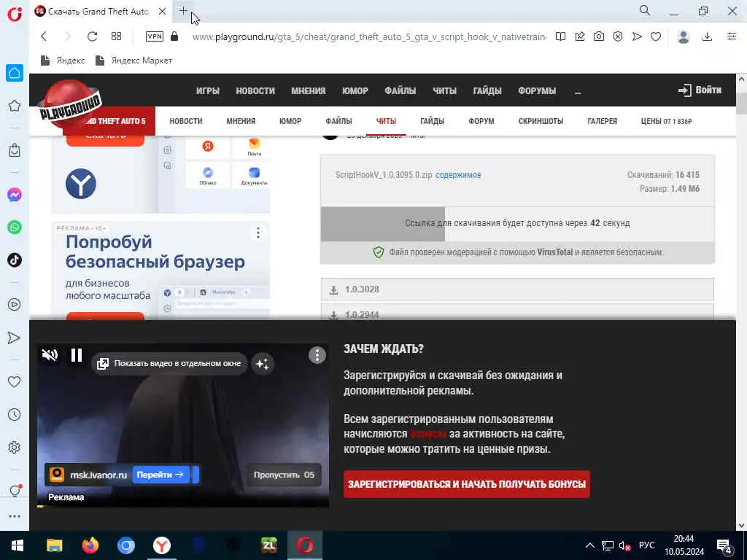Go back to previous page
Viewport: 747px width, 560px height.
tap(44, 36)
